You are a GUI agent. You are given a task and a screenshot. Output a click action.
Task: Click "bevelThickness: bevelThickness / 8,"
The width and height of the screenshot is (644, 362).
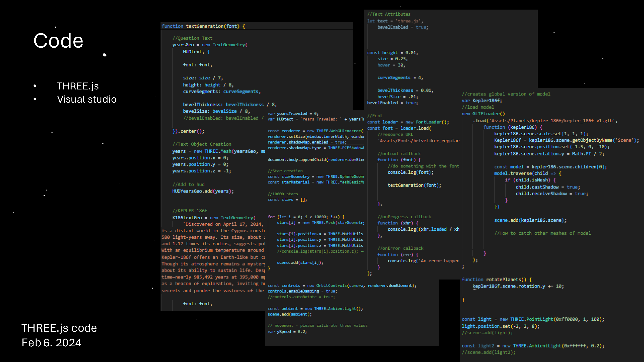pos(230,104)
